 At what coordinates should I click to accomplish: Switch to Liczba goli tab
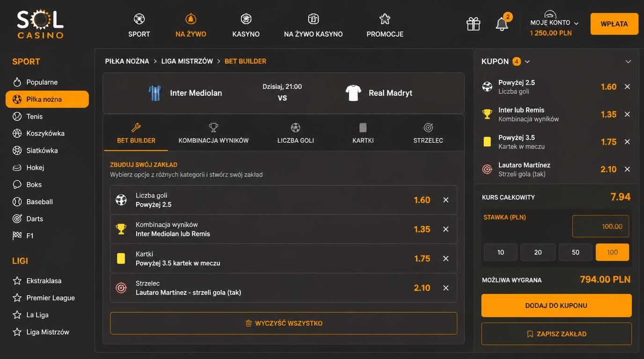[x=295, y=133]
